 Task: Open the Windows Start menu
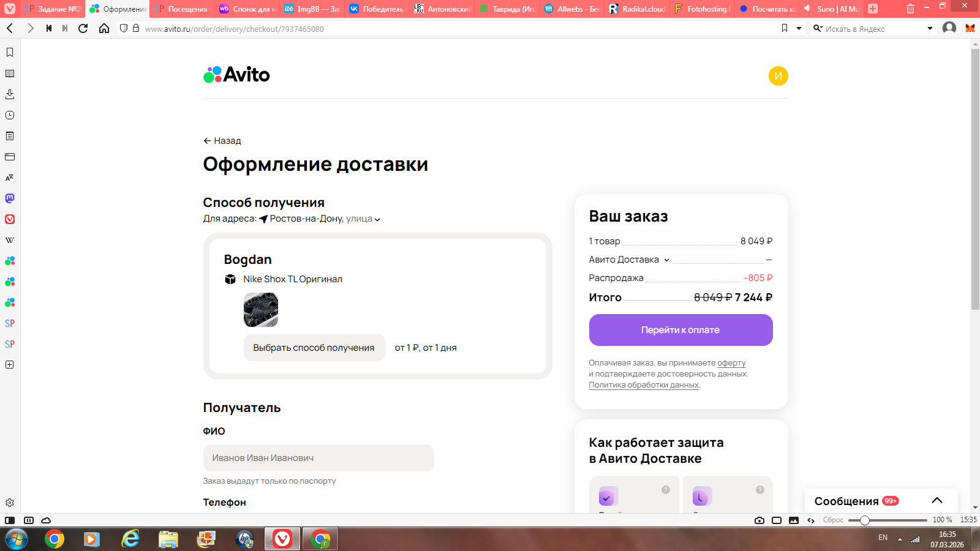(x=15, y=539)
